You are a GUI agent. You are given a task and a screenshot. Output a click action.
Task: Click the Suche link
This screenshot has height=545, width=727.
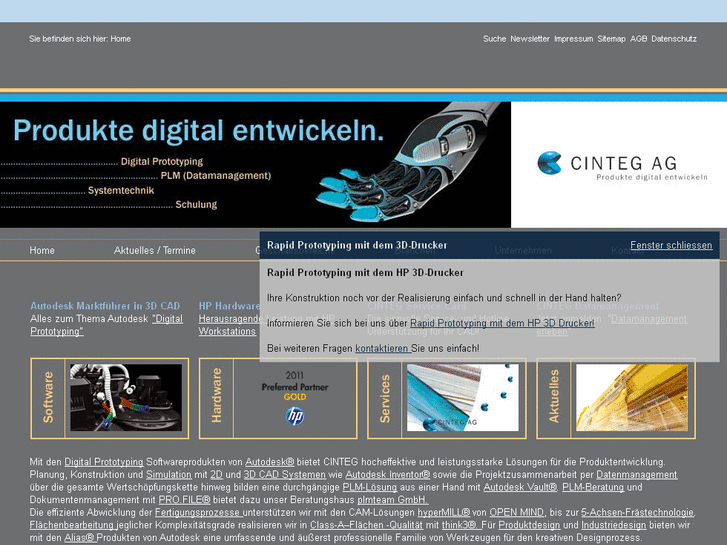click(x=494, y=39)
